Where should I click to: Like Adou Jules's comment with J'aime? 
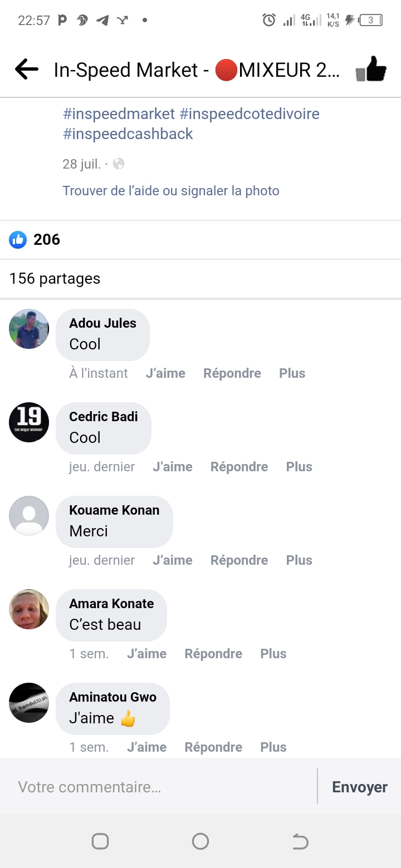pyautogui.click(x=165, y=373)
